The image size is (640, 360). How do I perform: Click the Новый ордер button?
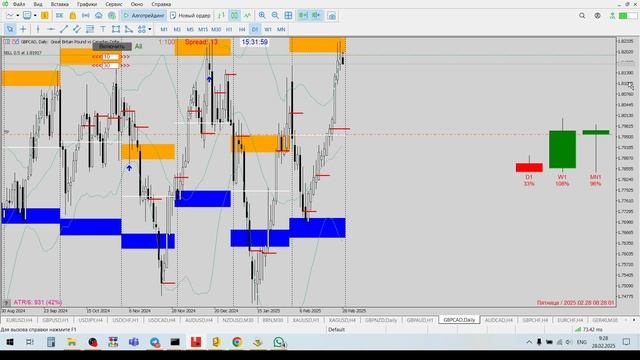[191, 16]
